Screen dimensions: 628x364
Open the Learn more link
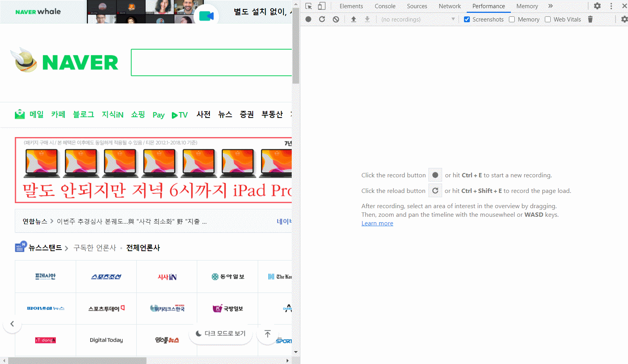coord(377,223)
